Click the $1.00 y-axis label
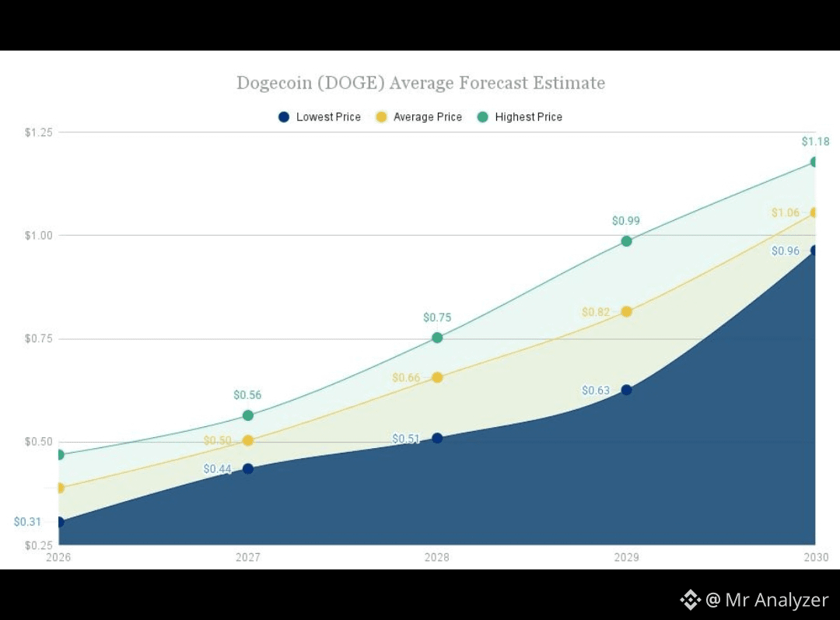The width and height of the screenshot is (840, 620). 39,236
